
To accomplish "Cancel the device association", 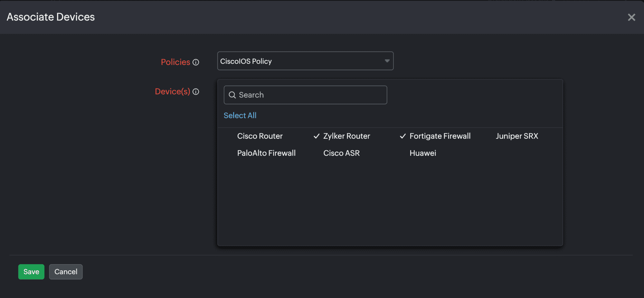I will (66, 272).
